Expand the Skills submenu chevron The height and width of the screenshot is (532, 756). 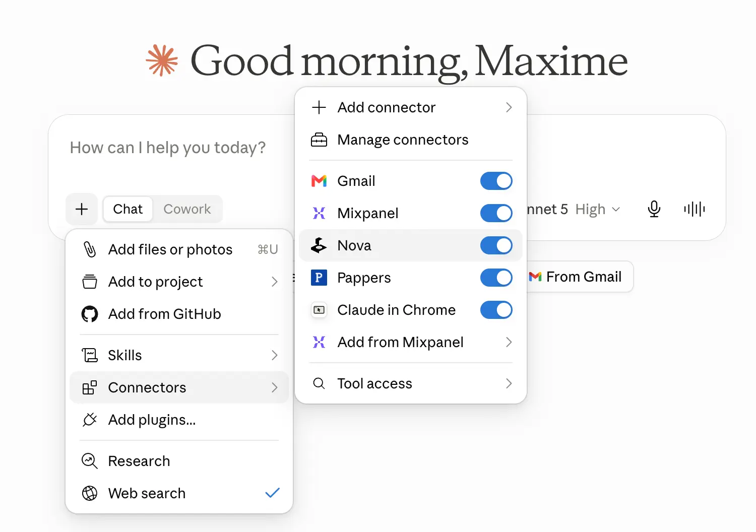pos(275,355)
